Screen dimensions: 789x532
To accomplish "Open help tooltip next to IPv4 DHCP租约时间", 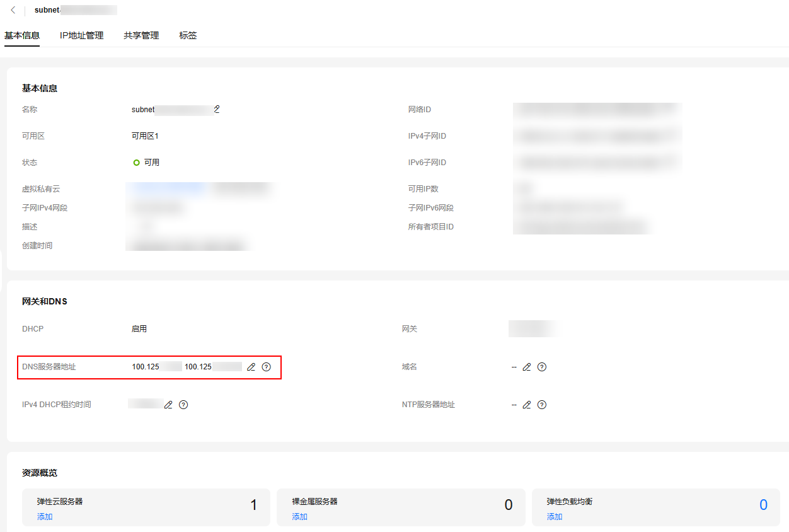I will coord(183,404).
